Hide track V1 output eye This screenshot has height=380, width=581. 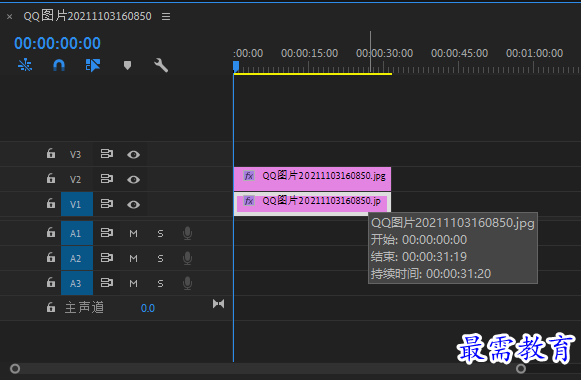[x=133, y=204]
